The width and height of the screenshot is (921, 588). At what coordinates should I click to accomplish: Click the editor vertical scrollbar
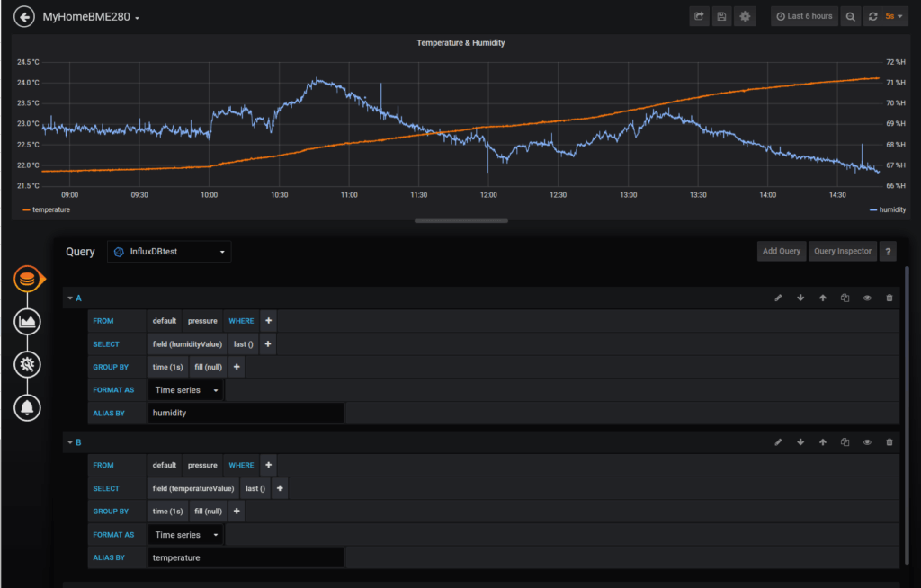pyautogui.click(x=907, y=414)
